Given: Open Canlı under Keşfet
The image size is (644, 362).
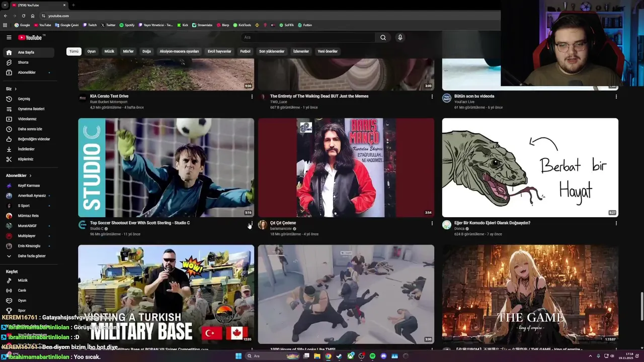Looking at the screenshot, I should [x=29, y=290].
